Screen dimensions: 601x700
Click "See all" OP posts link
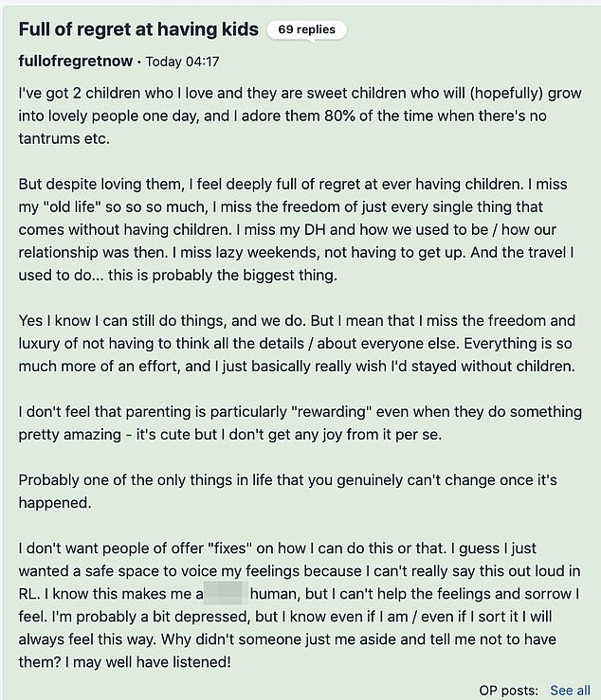pos(570,691)
